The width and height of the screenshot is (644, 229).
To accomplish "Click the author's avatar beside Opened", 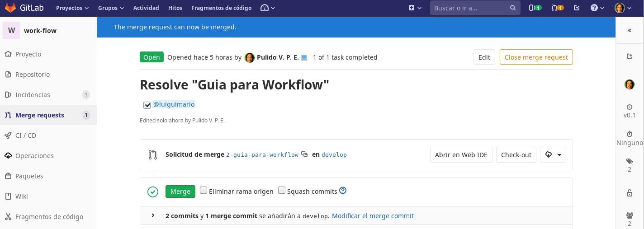I will tap(250, 58).
